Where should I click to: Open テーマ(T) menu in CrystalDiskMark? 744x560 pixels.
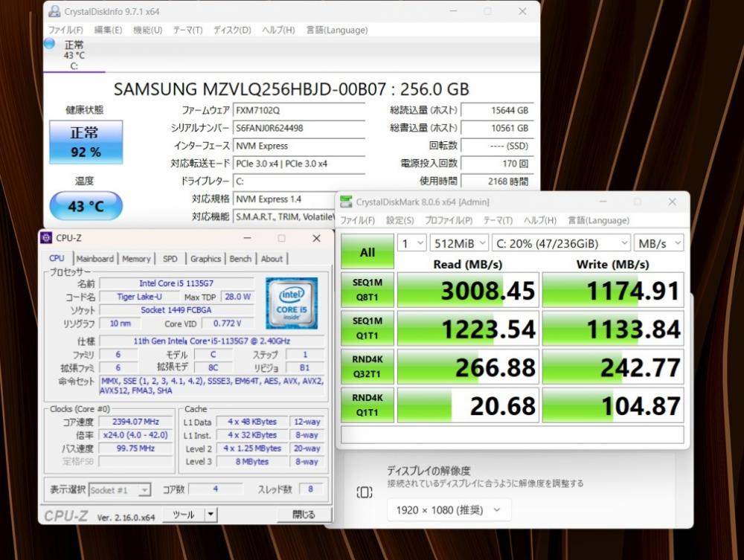(498, 220)
